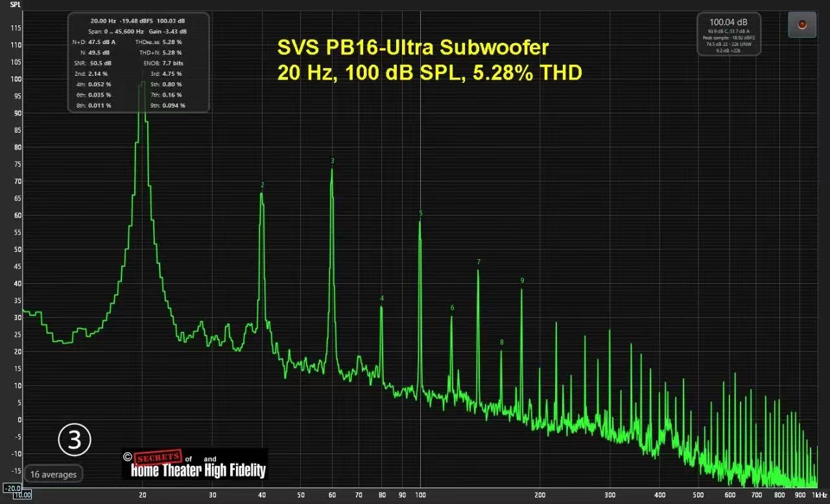The image size is (830, 504).
Task: Click the circled number 3 badge
Action: 75,440
